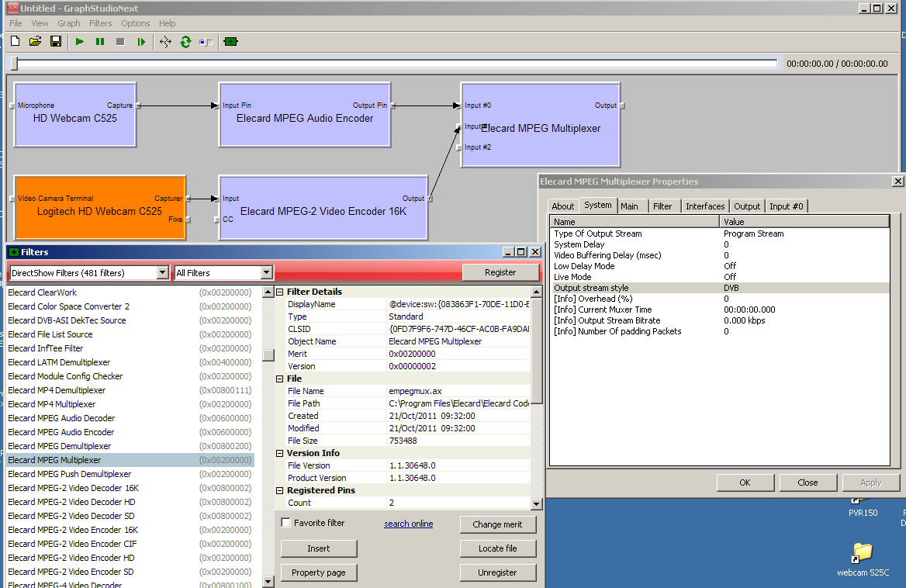This screenshot has height=588, width=906.
Task: Open the filter Property page button
Action: pyautogui.click(x=319, y=573)
